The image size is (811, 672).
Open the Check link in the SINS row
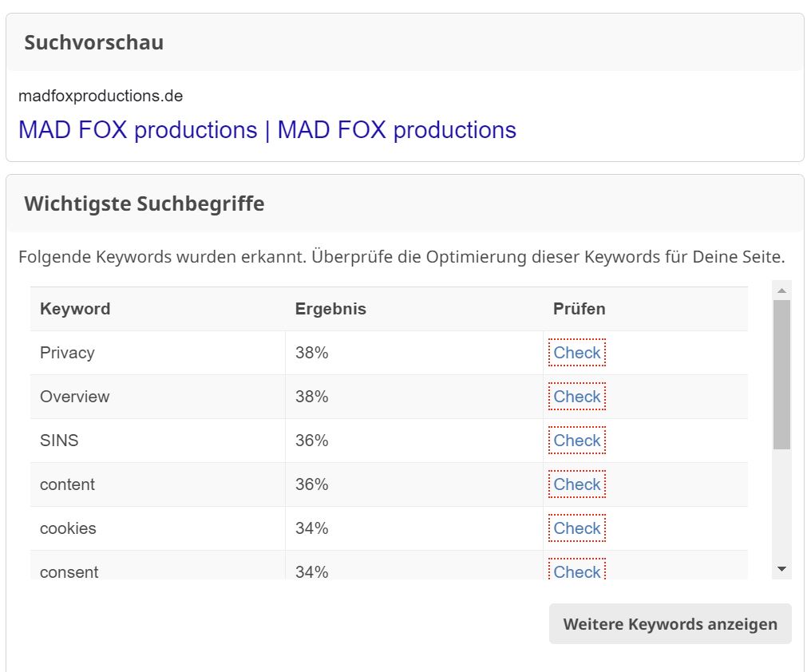576,441
